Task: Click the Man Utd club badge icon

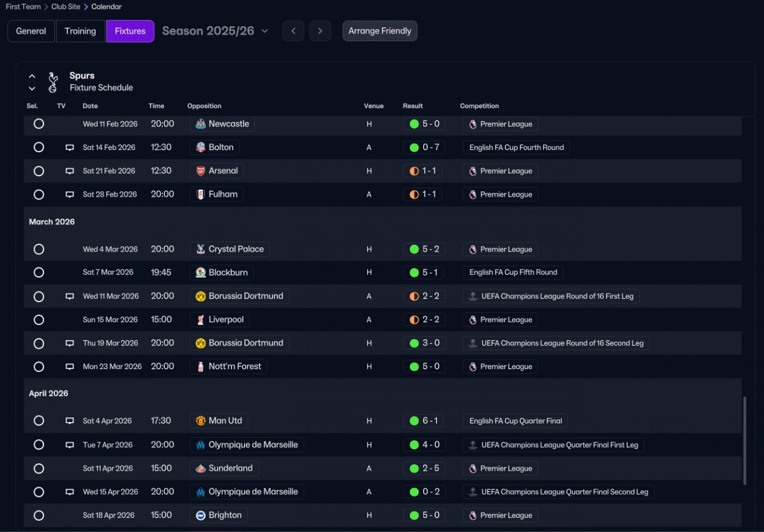Action: (x=201, y=421)
